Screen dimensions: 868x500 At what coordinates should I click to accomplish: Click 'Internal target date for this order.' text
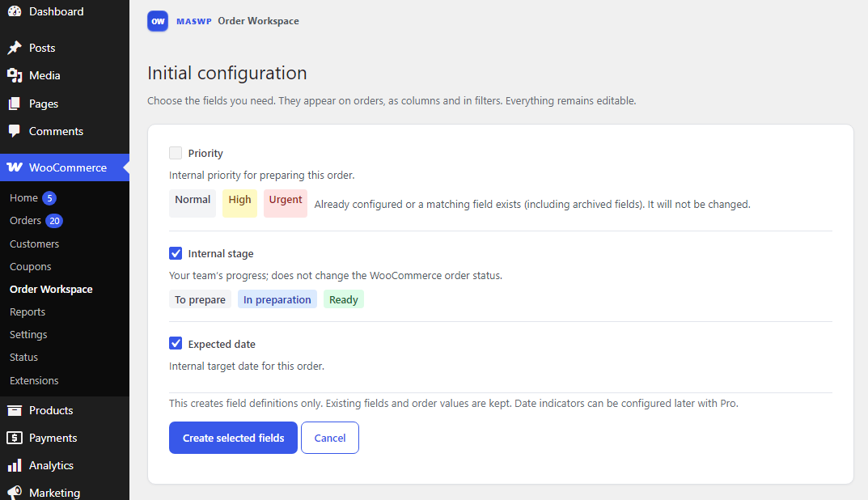pos(247,366)
